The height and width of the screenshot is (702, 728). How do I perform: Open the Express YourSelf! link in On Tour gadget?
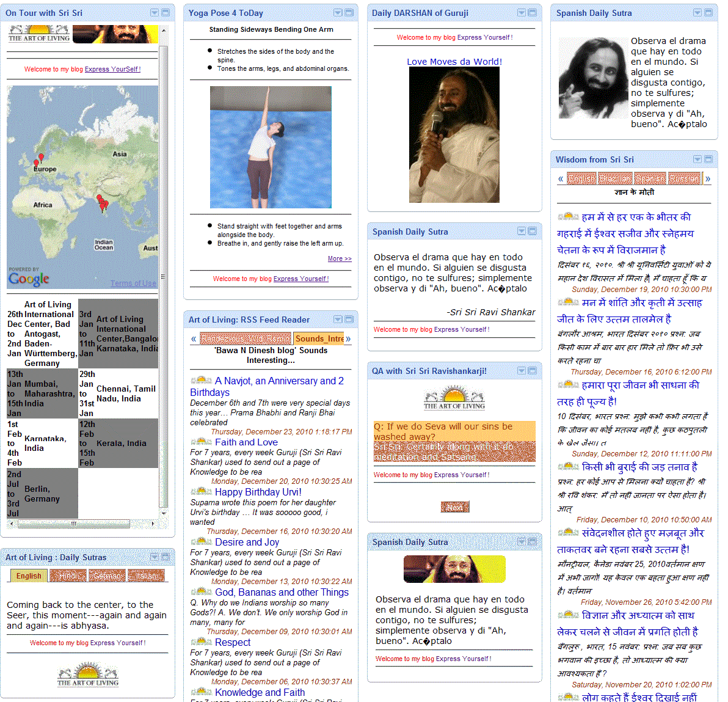[112, 69]
